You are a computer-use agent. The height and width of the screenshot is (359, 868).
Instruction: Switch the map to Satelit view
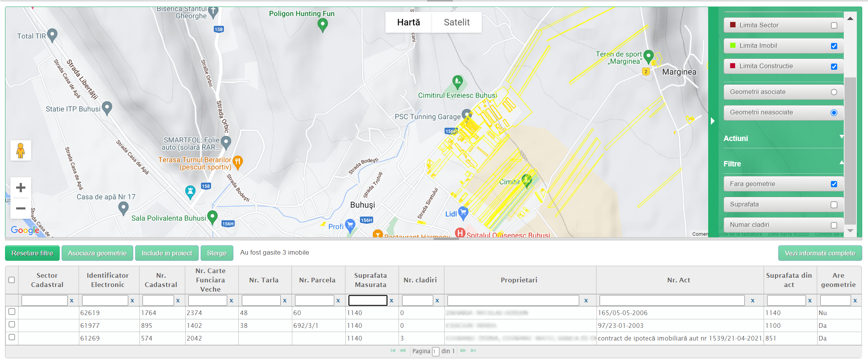pyautogui.click(x=456, y=22)
